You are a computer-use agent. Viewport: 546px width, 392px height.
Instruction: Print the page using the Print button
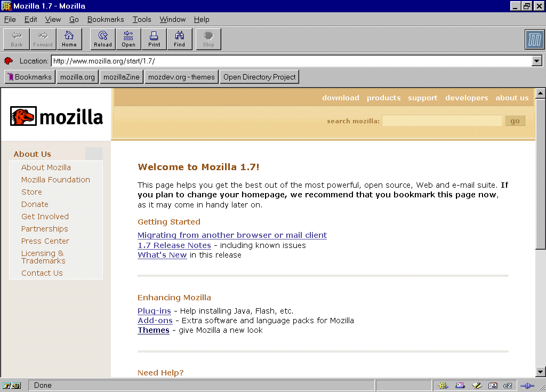tap(154, 39)
